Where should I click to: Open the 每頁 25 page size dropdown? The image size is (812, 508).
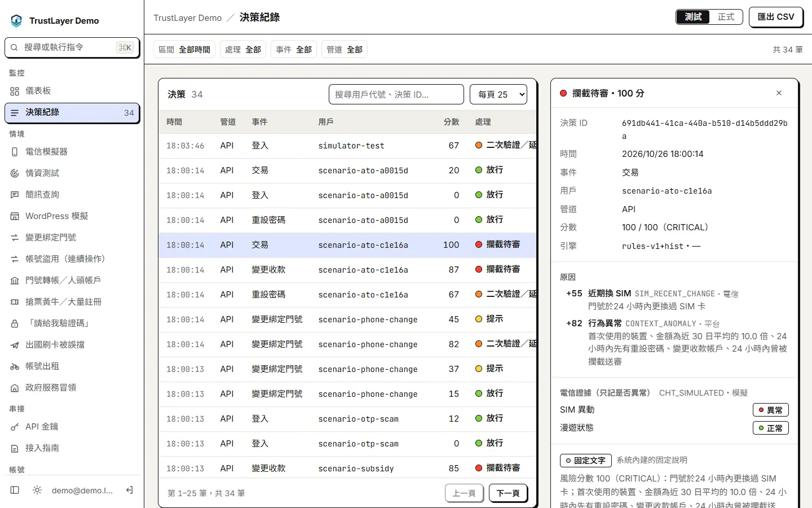[x=498, y=94]
